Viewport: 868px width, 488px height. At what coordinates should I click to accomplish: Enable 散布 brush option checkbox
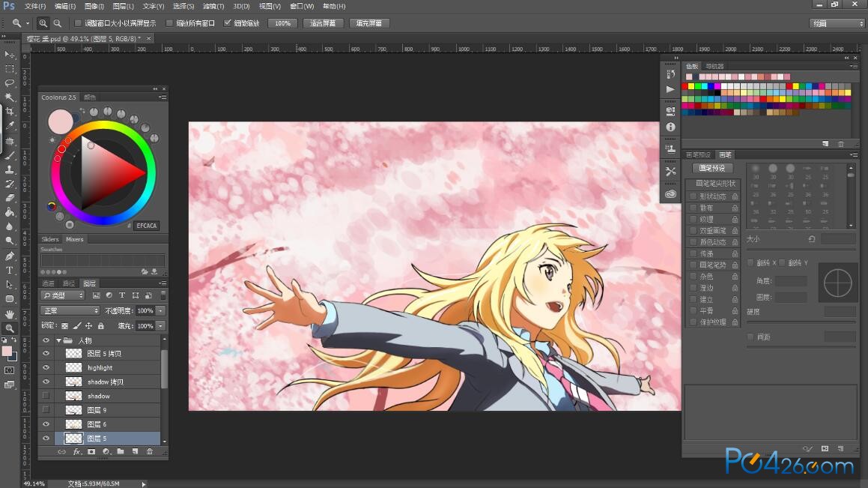point(693,208)
